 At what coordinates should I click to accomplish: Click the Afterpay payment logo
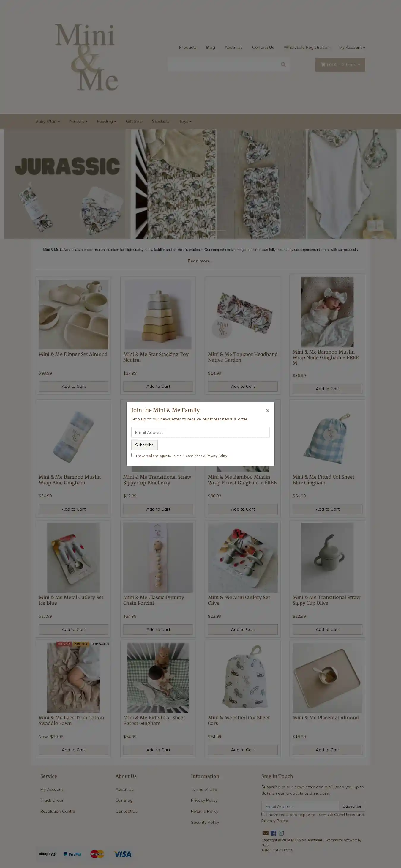48,854
